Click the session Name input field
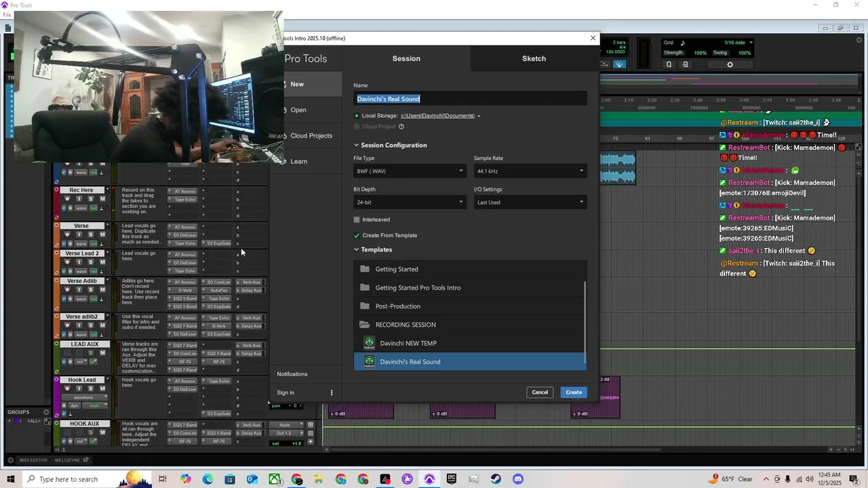The height and width of the screenshot is (488, 868). (470, 99)
